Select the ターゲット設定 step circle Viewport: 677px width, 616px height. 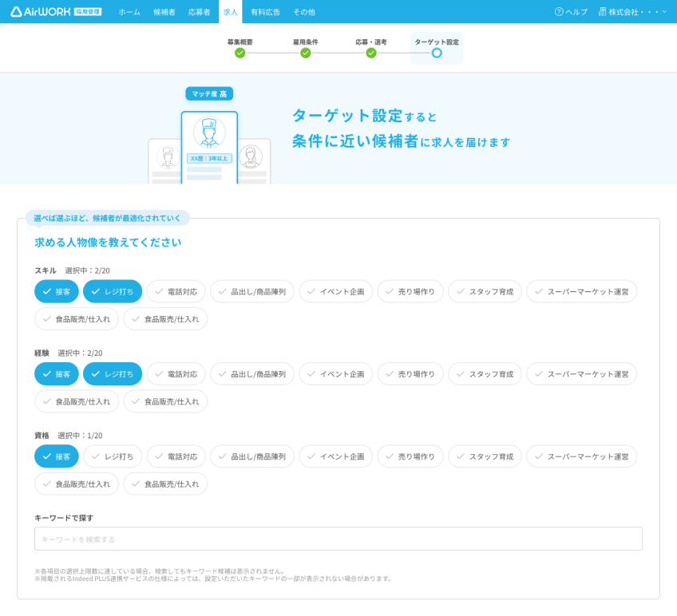437,53
